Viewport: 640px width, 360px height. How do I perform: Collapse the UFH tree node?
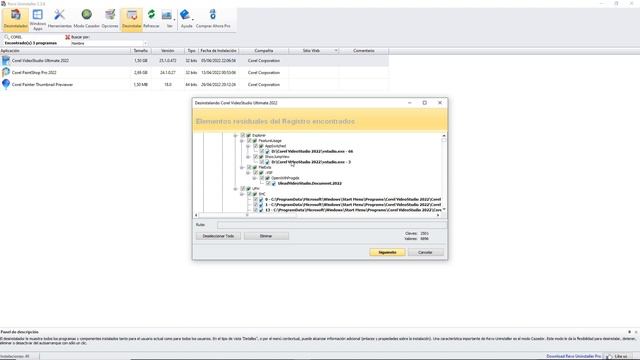coord(236,189)
